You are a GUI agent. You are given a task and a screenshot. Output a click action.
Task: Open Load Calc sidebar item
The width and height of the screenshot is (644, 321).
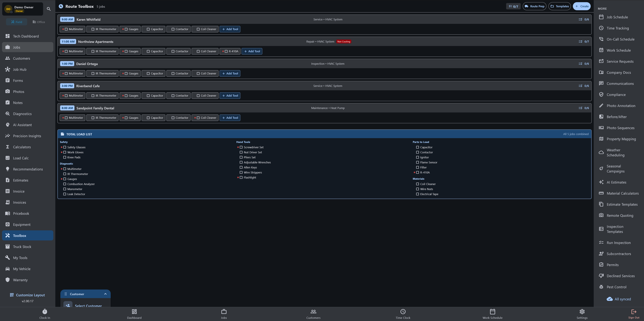(x=28, y=158)
